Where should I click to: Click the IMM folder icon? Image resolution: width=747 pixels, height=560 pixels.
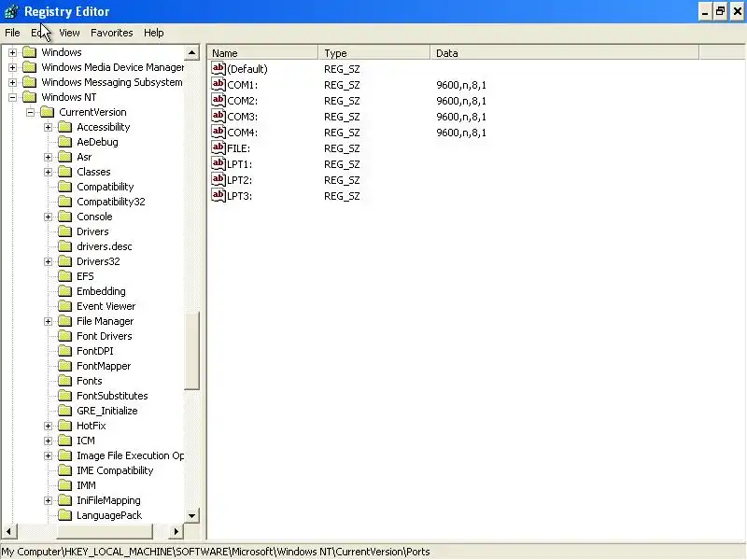point(64,485)
